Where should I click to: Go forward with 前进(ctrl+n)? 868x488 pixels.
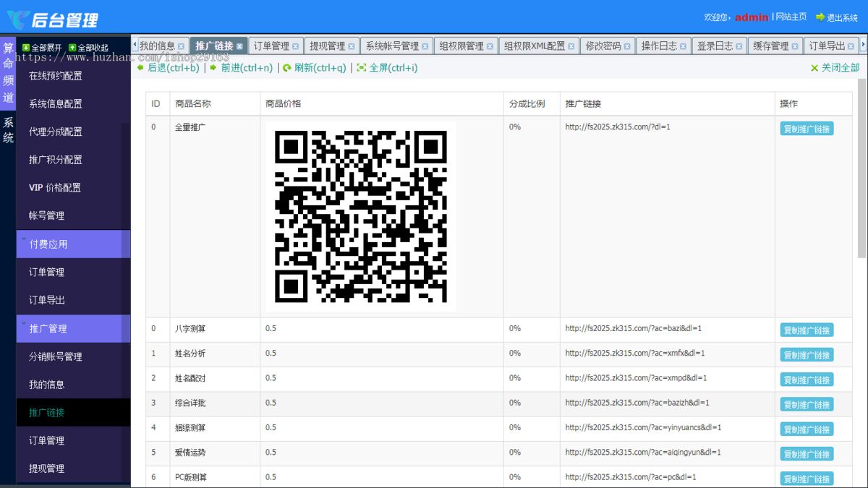(242, 68)
